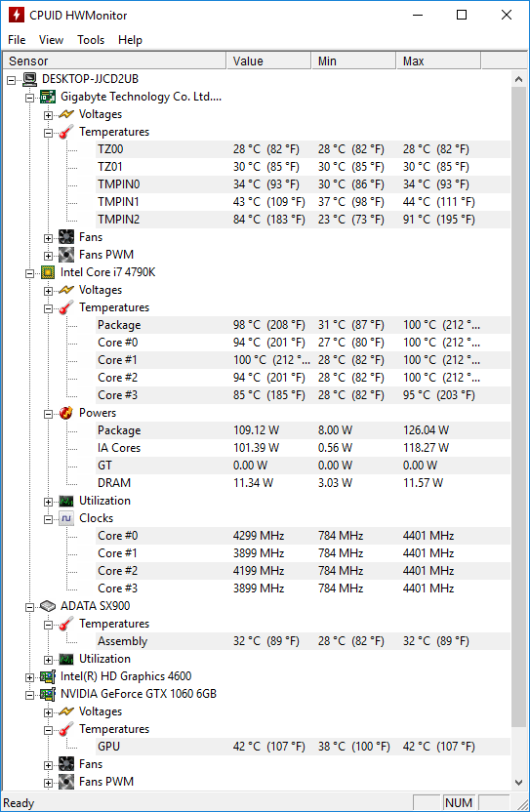Select the IA Cores power row

(304, 448)
